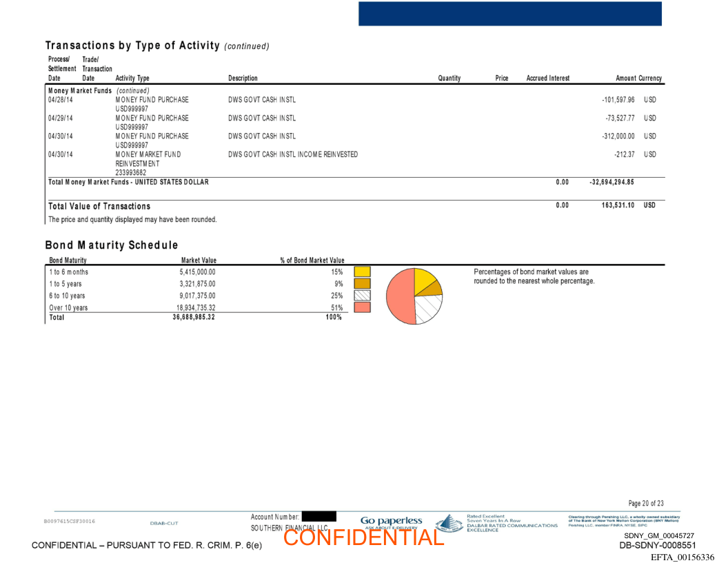Click the redacted account number box
Screen dimensions: 728x574
[318, 516]
